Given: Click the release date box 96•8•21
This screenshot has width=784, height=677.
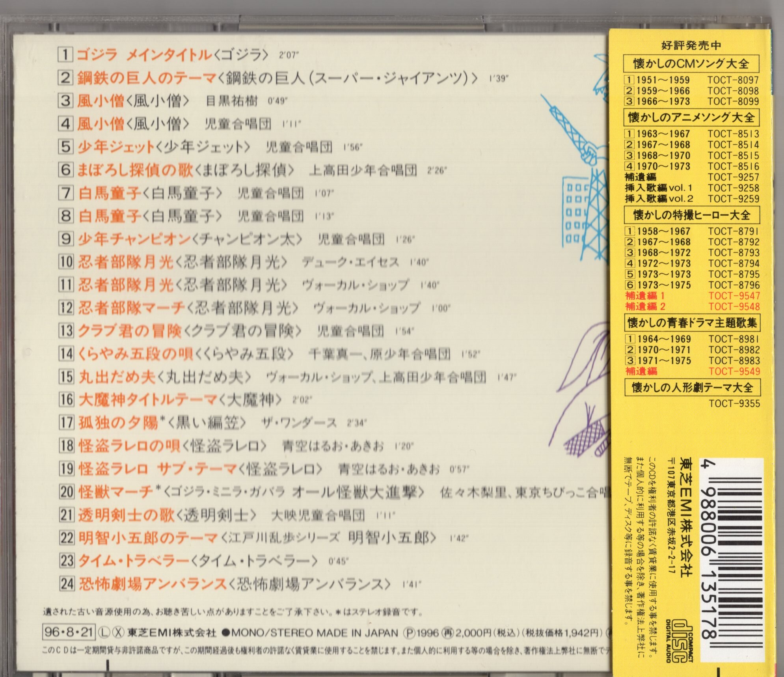Looking at the screenshot, I should pyautogui.click(x=69, y=633).
